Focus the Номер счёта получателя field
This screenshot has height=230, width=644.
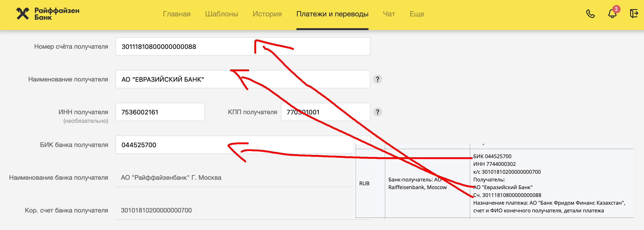(x=243, y=46)
